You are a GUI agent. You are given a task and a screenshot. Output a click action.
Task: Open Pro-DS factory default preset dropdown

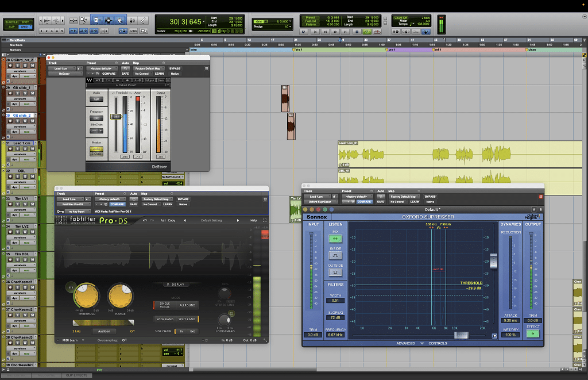point(110,199)
